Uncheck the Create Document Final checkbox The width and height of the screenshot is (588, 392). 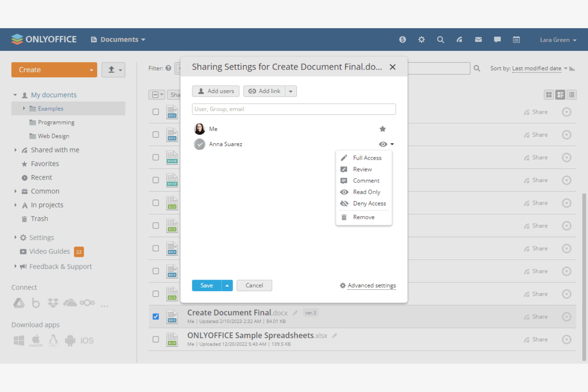(155, 316)
